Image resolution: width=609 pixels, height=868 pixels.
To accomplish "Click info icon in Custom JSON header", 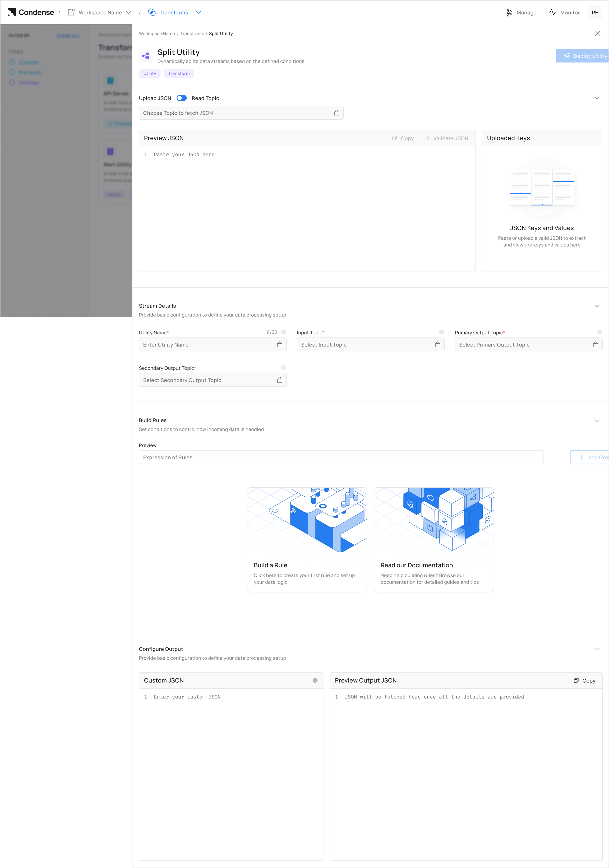I will click(315, 680).
